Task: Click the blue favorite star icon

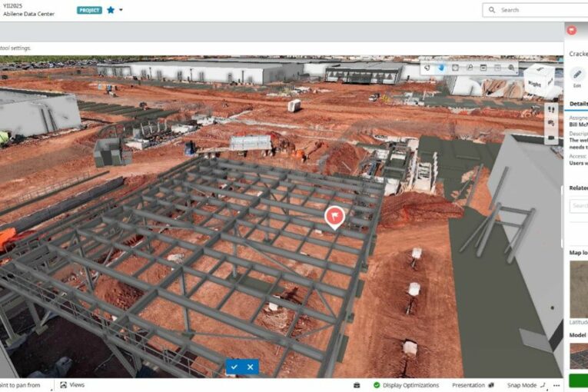Action: coord(111,10)
